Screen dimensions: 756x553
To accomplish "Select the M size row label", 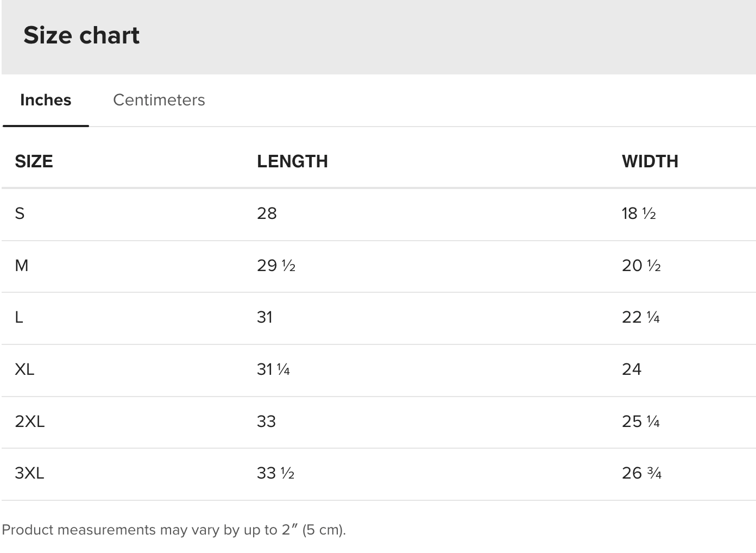I will pyautogui.click(x=22, y=266).
